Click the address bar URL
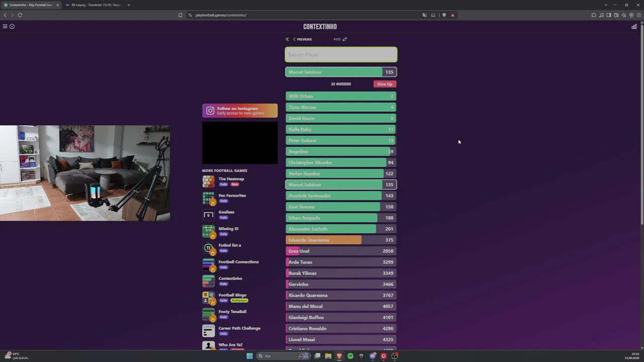The width and height of the screenshot is (644, 362). click(x=221, y=15)
